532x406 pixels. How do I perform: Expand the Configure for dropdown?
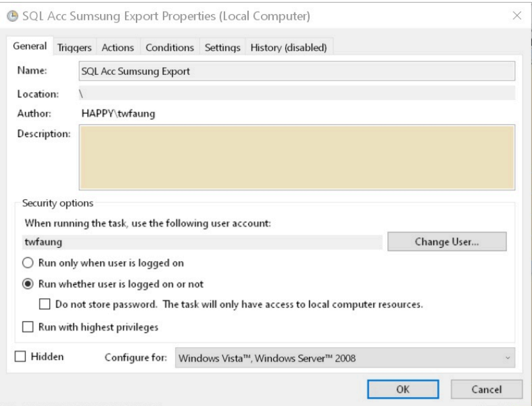pos(345,358)
